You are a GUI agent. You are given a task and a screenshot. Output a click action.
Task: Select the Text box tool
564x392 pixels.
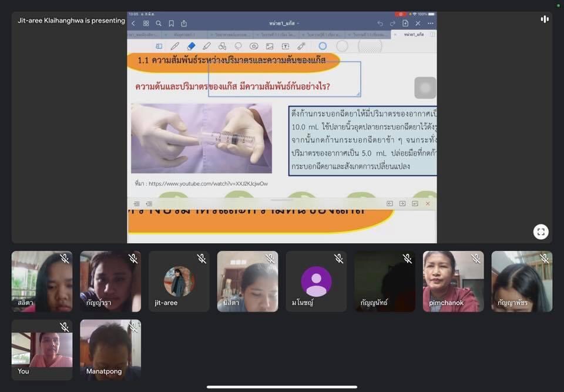click(286, 46)
